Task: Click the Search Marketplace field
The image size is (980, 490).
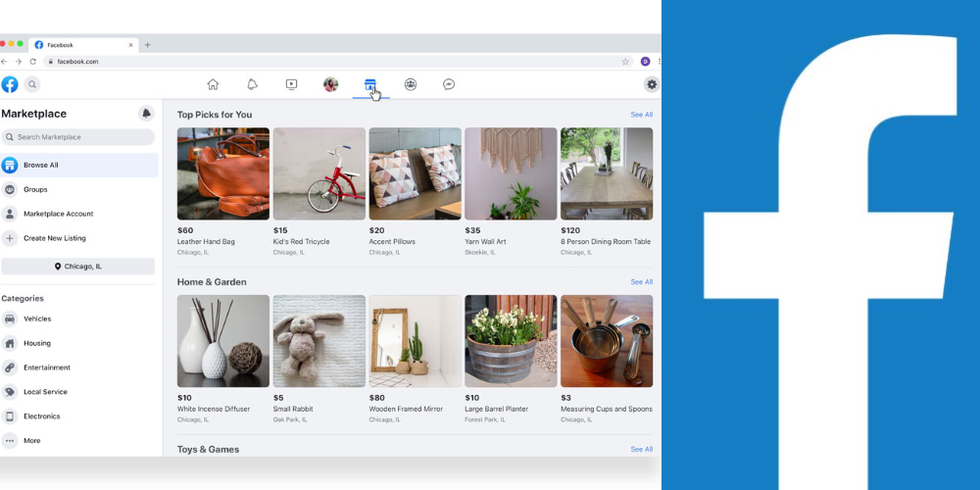Action: tap(78, 137)
